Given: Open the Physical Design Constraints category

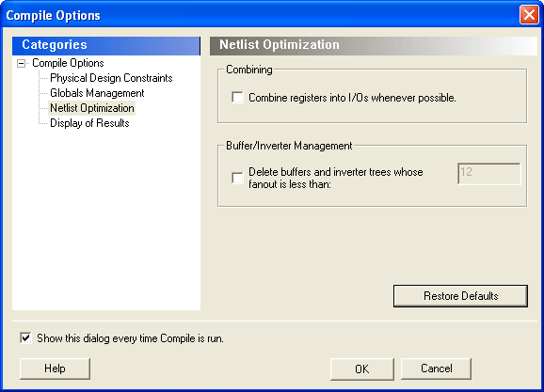Looking at the screenshot, I should [111, 78].
